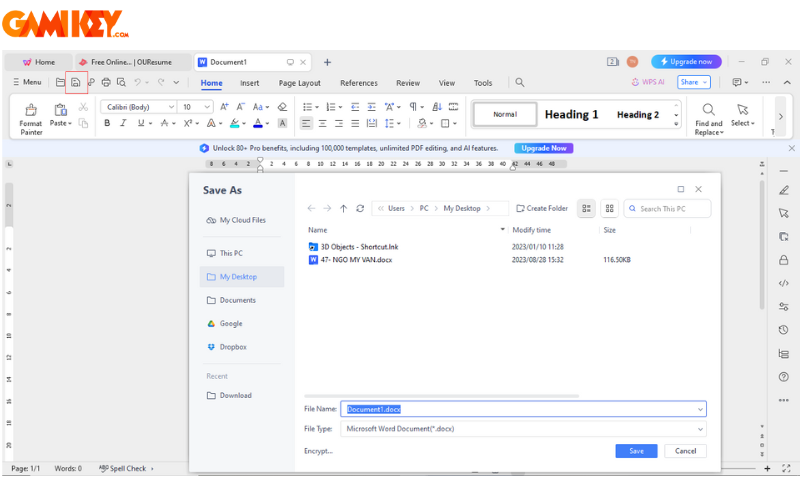
Task: Switch to the Insert tab
Action: [x=249, y=83]
